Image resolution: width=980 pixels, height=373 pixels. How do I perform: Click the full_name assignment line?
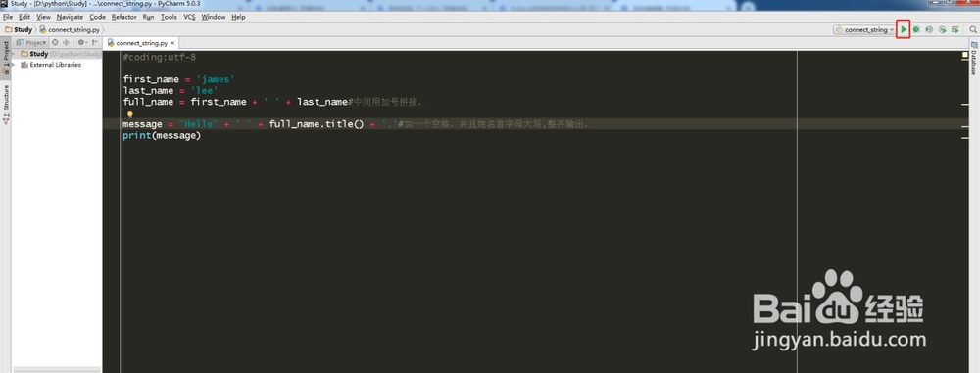[x=273, y=102]
